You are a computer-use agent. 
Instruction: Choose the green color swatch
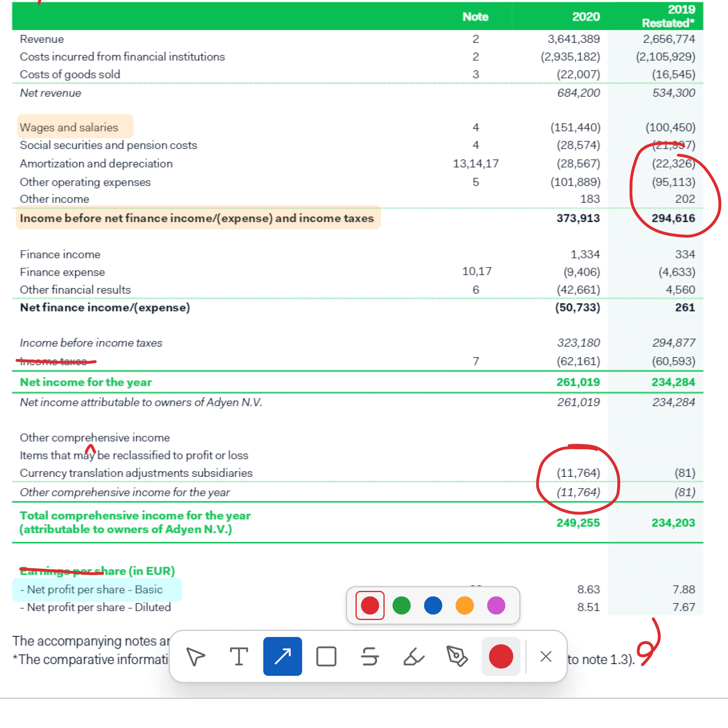tap(401, 605)
